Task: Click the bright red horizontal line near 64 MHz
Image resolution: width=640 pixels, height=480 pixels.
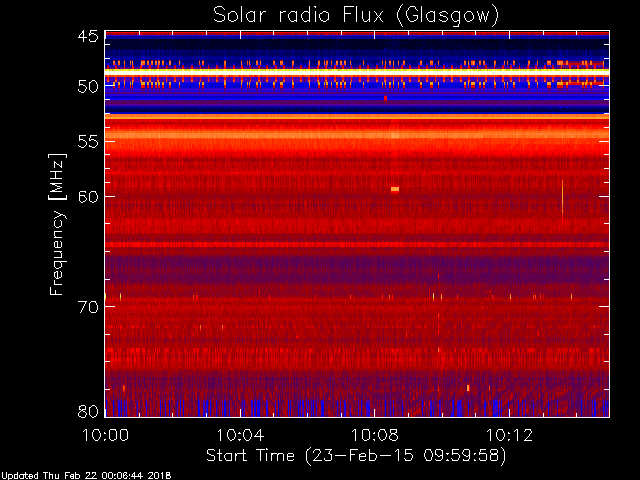Action: click(x=357, y=244)
